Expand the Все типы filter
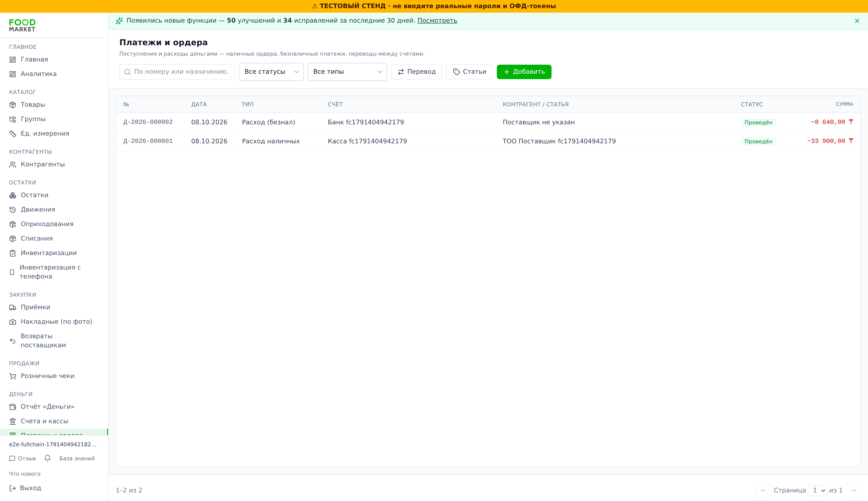Screen dimensions: 868x501 click(x=347, y=72)
